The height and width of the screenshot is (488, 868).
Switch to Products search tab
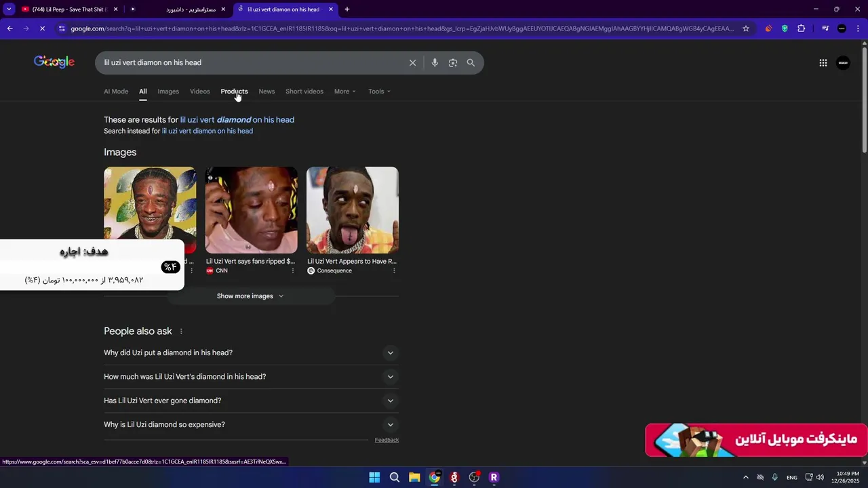234,91
